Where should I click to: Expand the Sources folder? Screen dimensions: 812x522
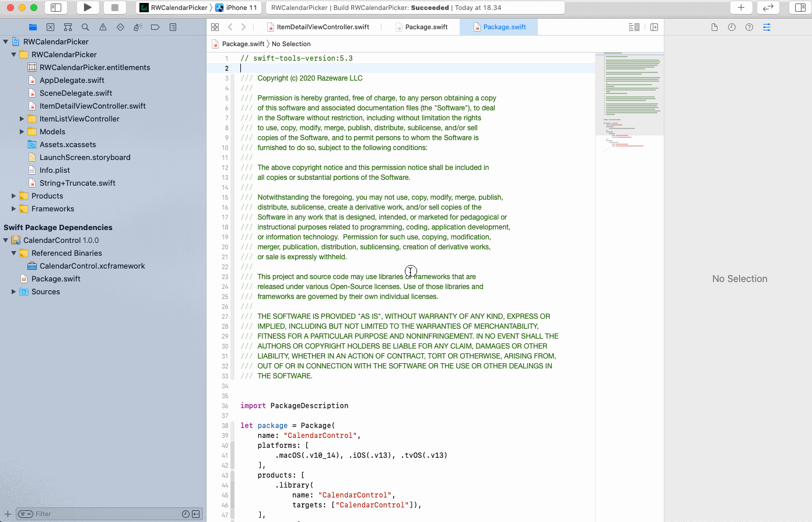13,291
